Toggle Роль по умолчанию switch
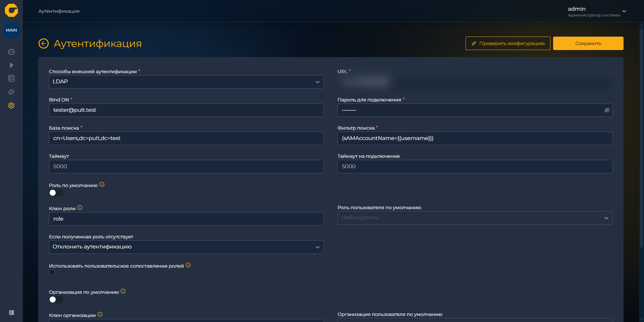 [56, 193]
